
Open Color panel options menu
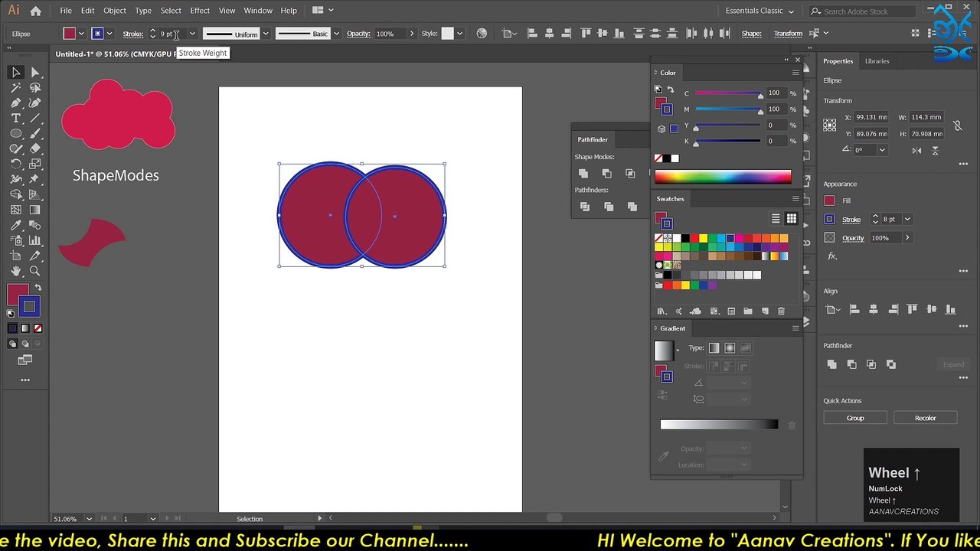tap(795, 73)
